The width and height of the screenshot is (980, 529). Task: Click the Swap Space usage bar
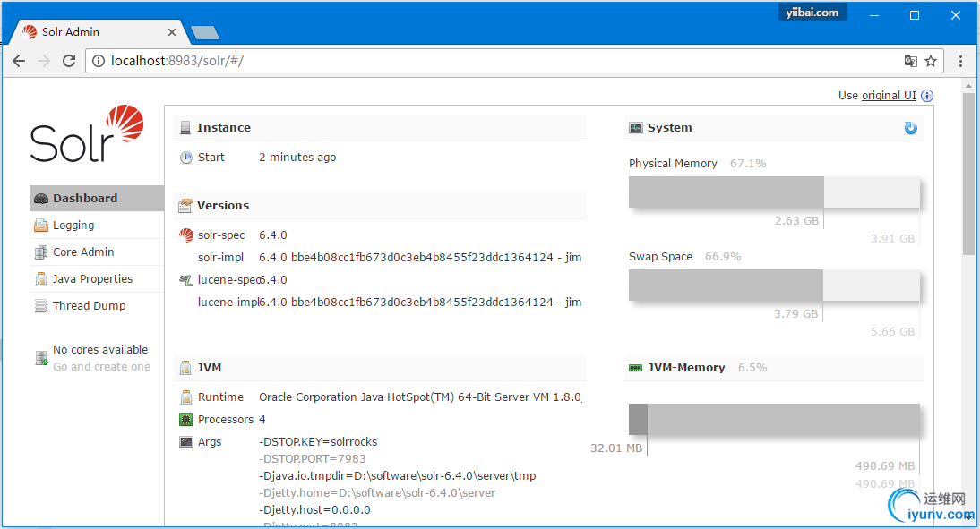click(774, 286)
